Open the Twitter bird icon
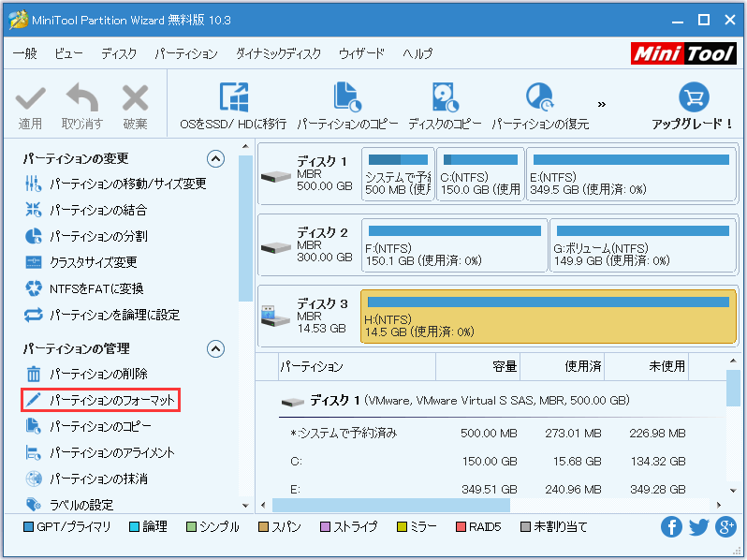The image size is (747, 560). pos(698,527)
